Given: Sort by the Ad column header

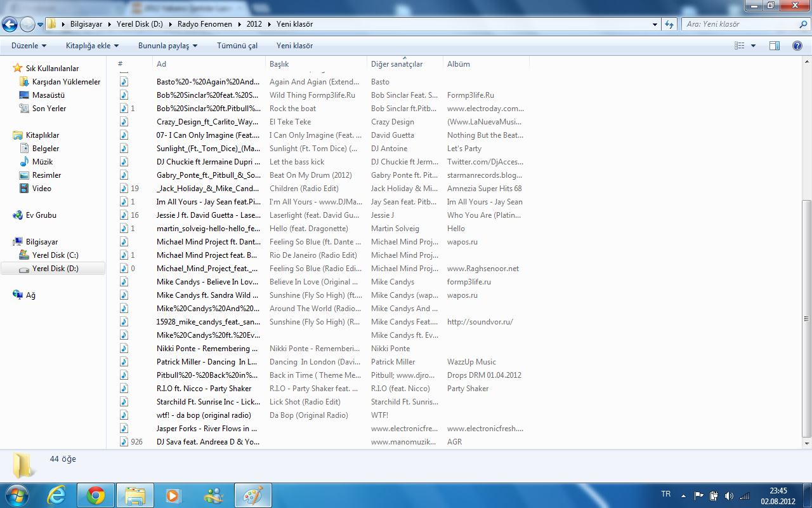Looking at the screenshot, I should (209, 64).
